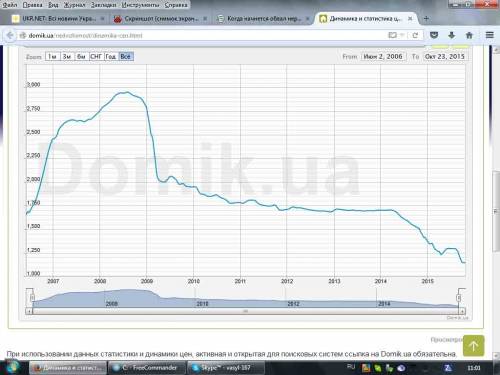500x375 pixels.
Task: Open the hamburger menu icon
Action: [490, 35]
